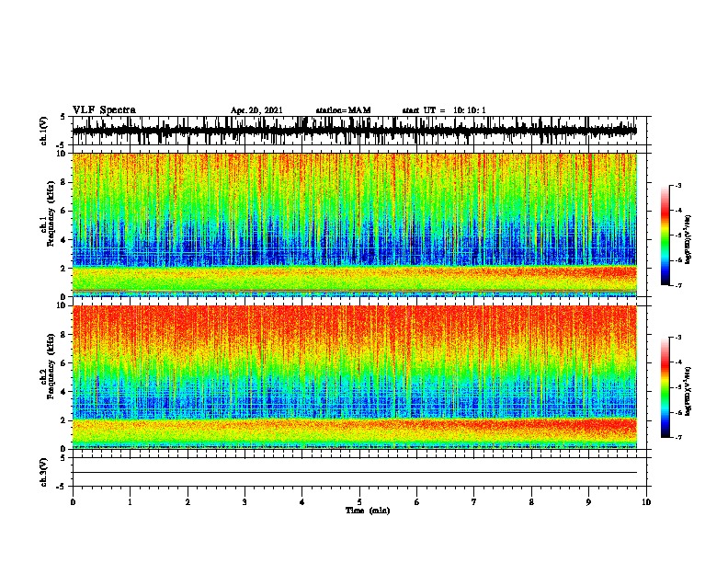Screen dimensions: 728x563
Task: Click the "-7" label on the ch.1 color scale
Action: pyautogui.click(x=678, y=285)
